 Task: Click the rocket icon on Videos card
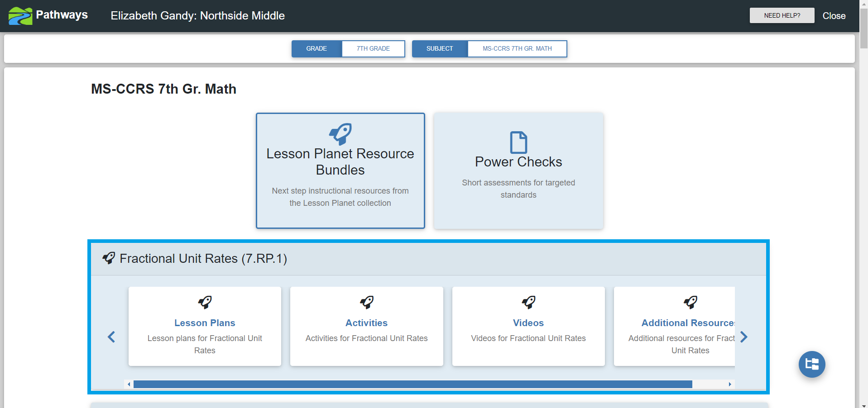pos(528,302)
